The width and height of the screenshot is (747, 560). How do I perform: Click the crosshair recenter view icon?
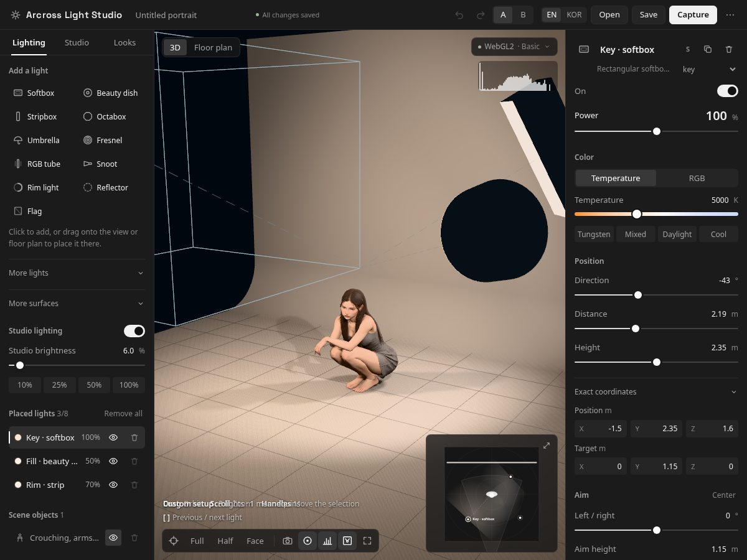pyautogui.click(x=174, y=541)
